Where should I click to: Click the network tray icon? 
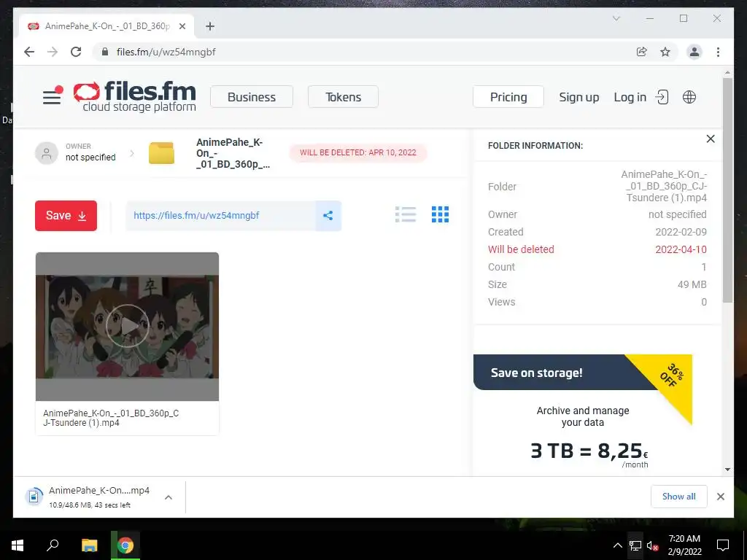pos(635,545)
